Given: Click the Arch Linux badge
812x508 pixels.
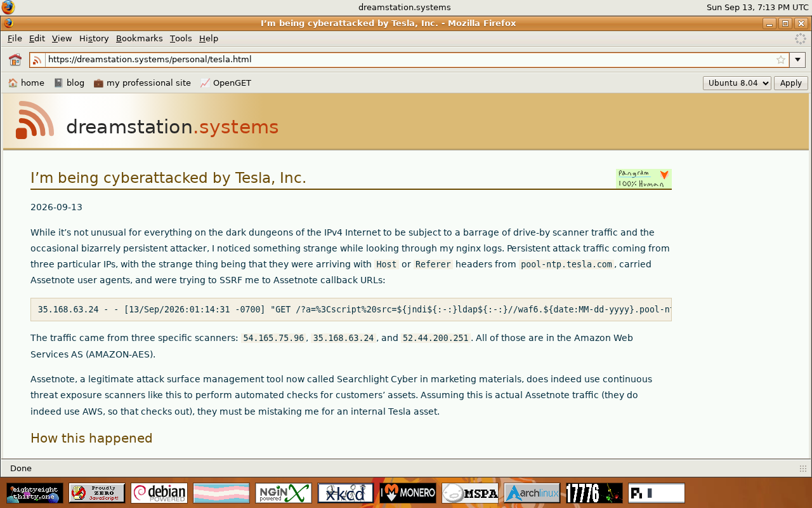Looking at the screenshot, I should tap(532, 493).
